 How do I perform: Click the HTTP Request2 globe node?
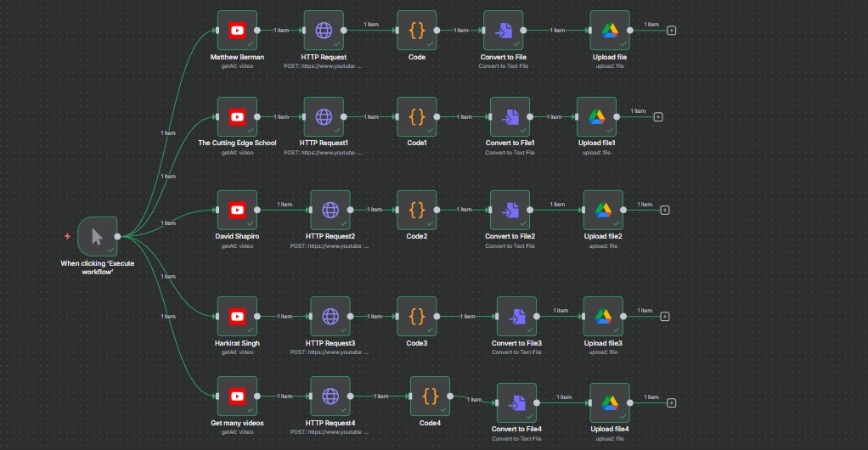330,210
